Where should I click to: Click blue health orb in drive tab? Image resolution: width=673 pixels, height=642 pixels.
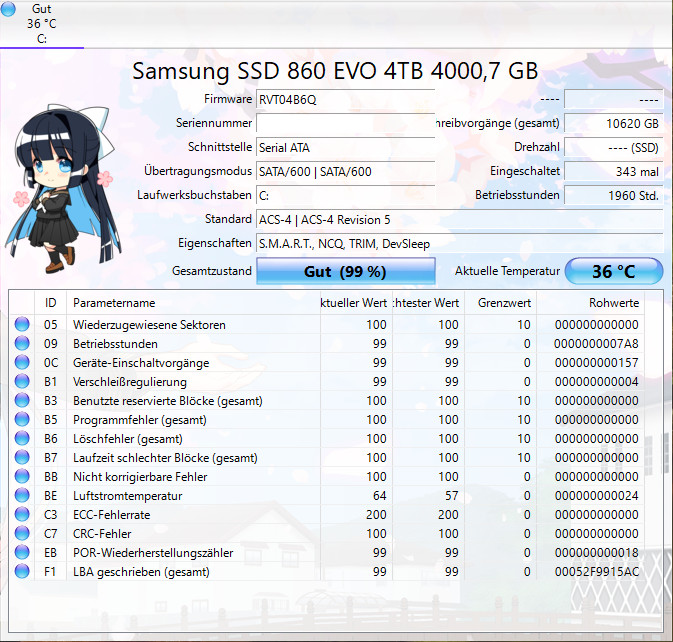(x=9, y=10)
